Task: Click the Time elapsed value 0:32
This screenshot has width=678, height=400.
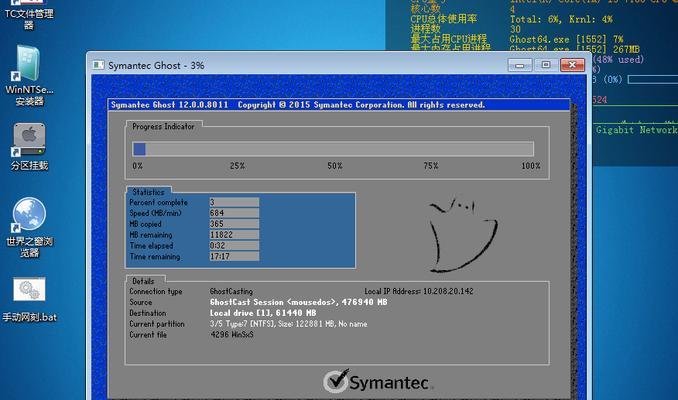Action: click(x=234, y=246)
